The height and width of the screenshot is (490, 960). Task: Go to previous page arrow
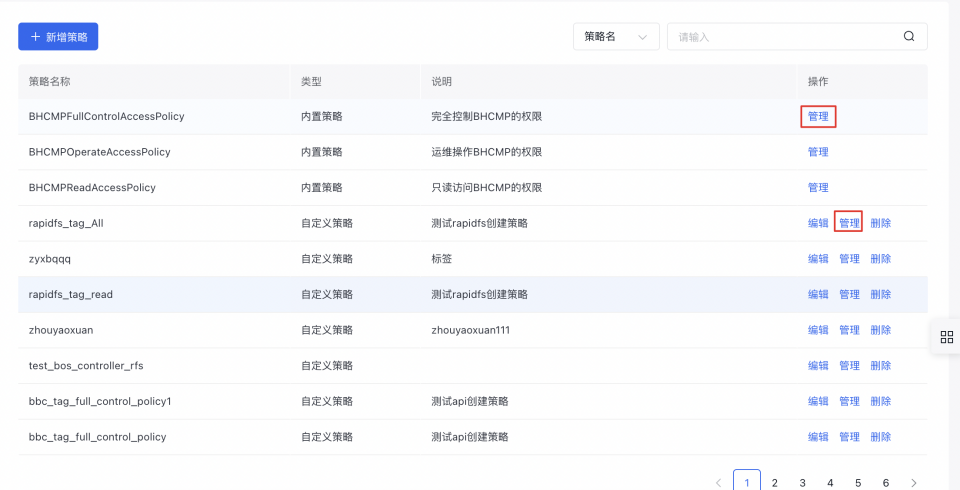(719, 483)
